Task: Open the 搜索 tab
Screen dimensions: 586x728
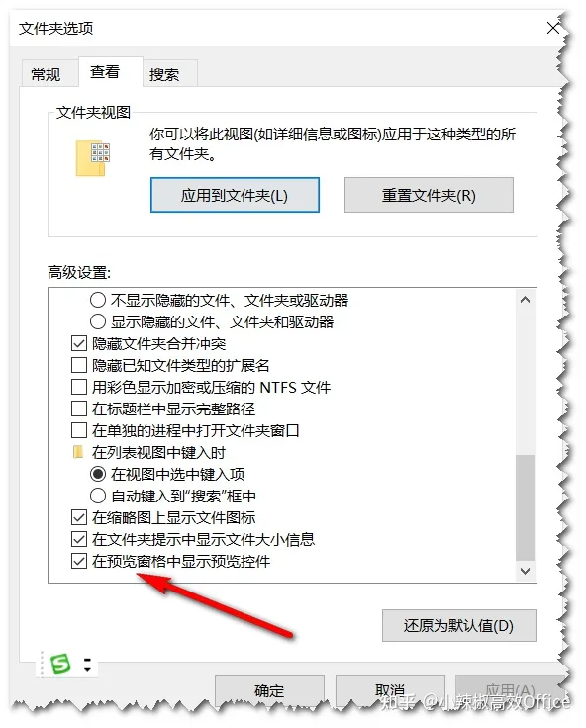Action: click(x=164, y=74)
